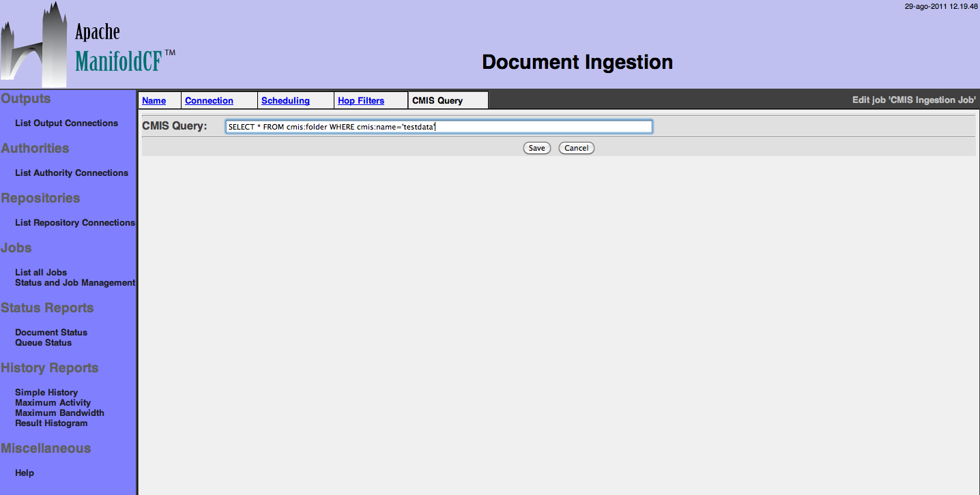View the Document Status report
This screenshot has height=495, width=980.
click(51, 333)
